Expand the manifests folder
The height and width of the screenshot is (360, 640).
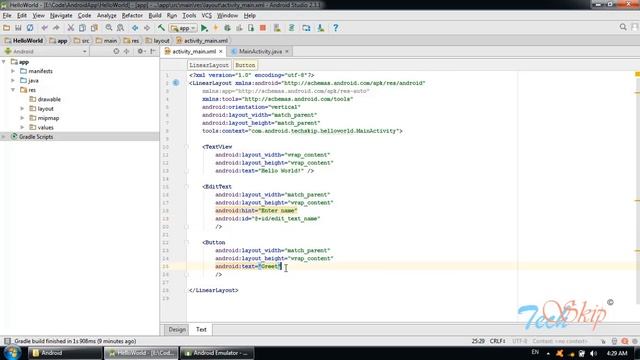pos(13,71)
